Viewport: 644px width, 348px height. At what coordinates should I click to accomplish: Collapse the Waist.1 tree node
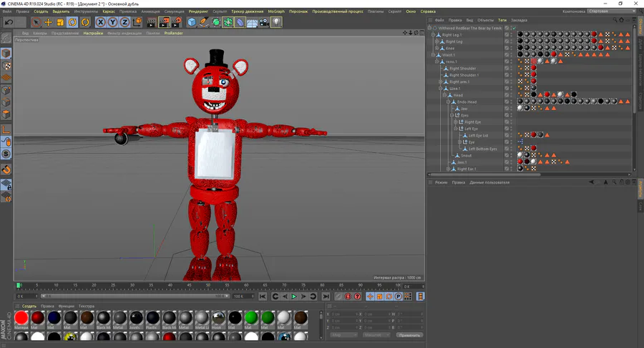[x=433, y=55]
